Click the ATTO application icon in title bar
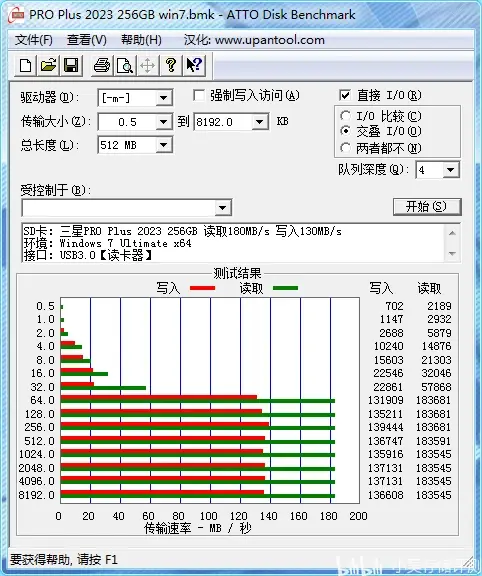The image size is (482, 576). coord(16,15)
